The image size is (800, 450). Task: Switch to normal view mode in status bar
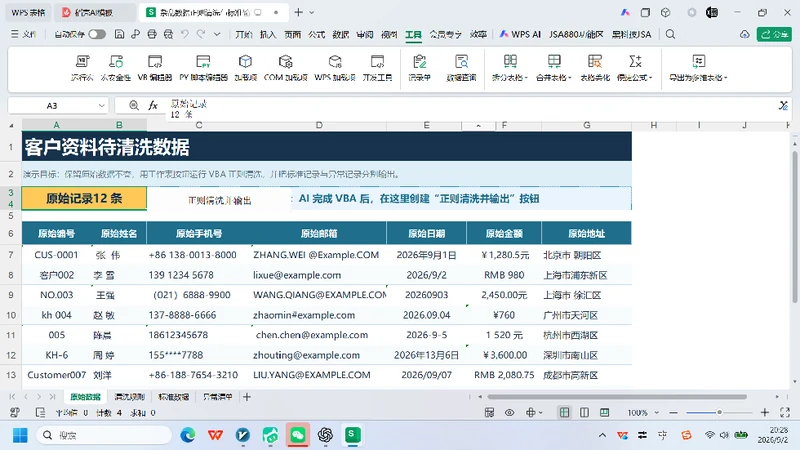[x=564, y=412]
